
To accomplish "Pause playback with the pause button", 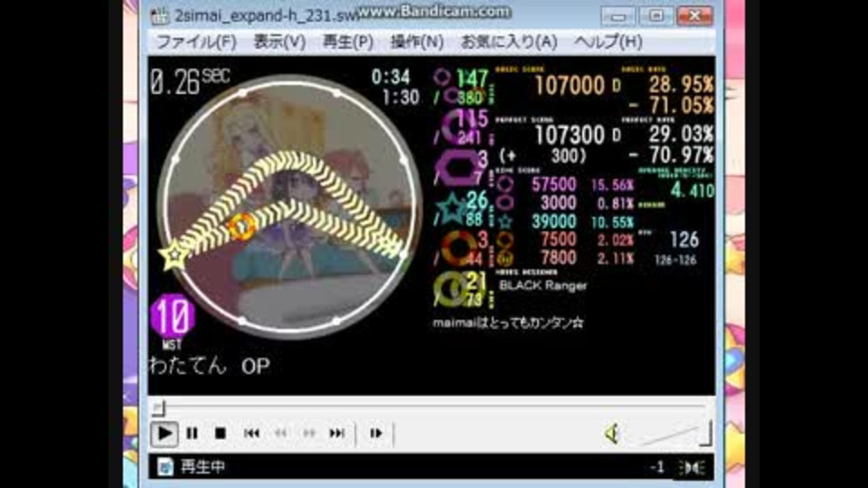I will (192, 433).
